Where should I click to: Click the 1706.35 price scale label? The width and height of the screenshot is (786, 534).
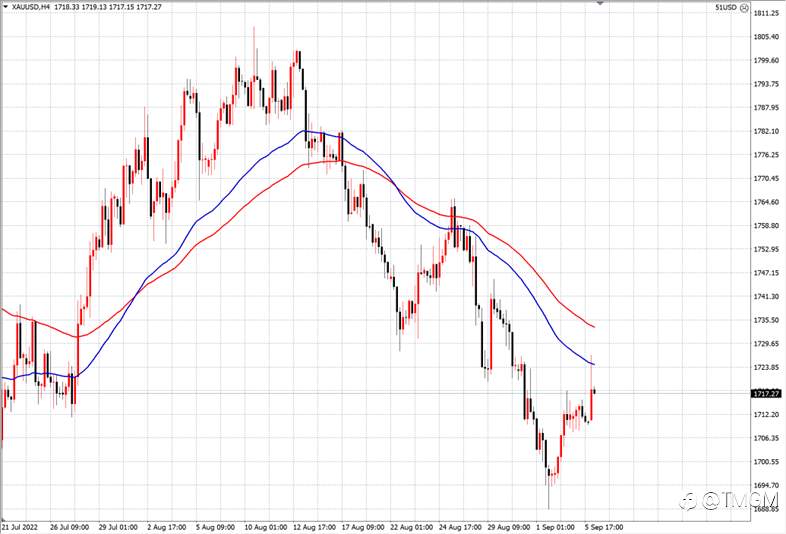(x=766, y=438)
